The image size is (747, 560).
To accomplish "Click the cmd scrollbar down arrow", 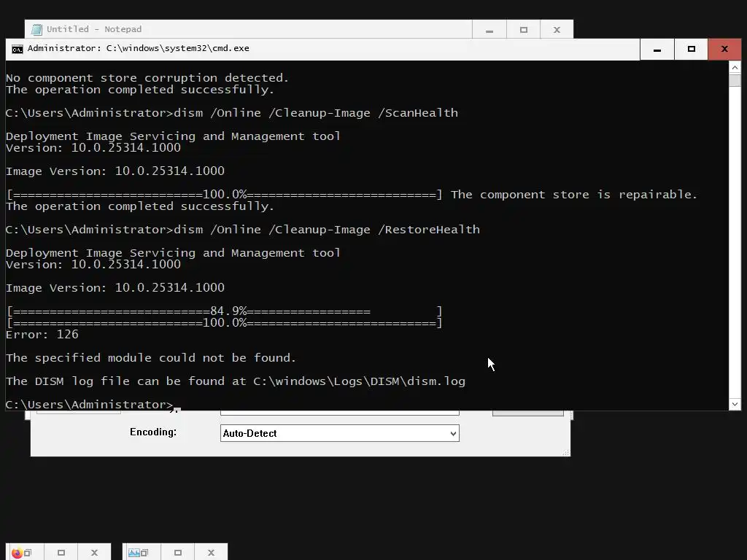I will (x=735, y=404).
